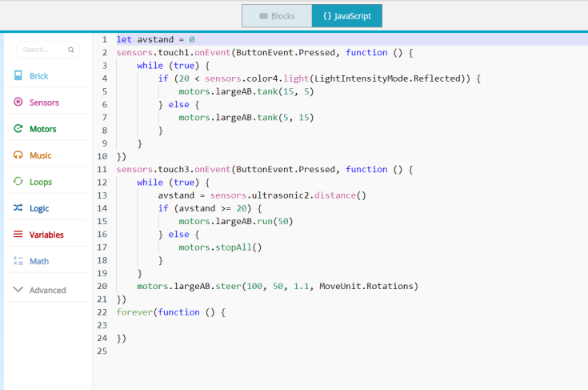
Task: Open the Motors category
Action: click(48, 129)
